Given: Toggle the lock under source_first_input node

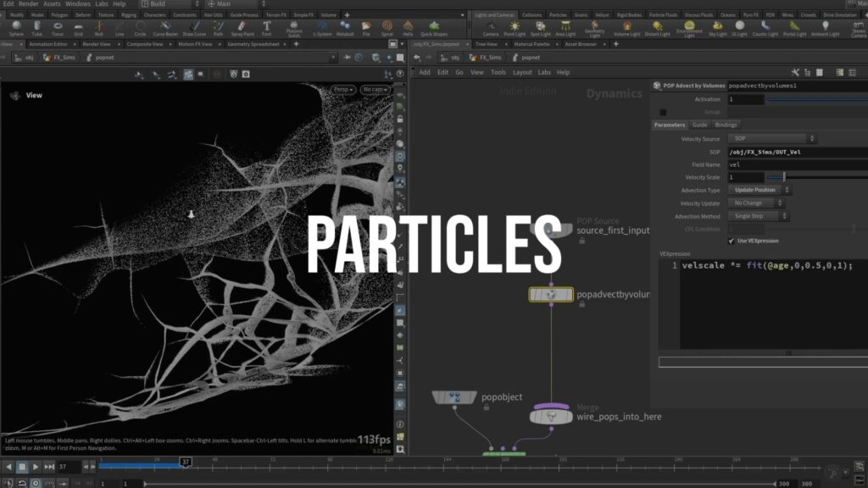Looking at the screenshot, I should click(x=581, y=241).
